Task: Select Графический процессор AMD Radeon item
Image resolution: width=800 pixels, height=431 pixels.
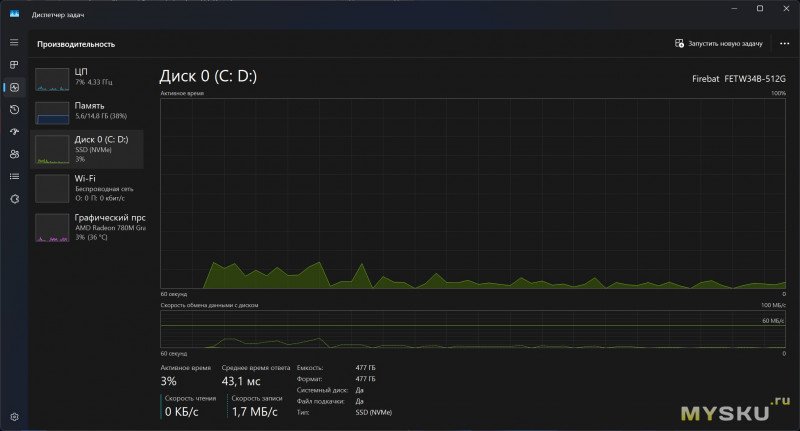Action: click(89, 228)
